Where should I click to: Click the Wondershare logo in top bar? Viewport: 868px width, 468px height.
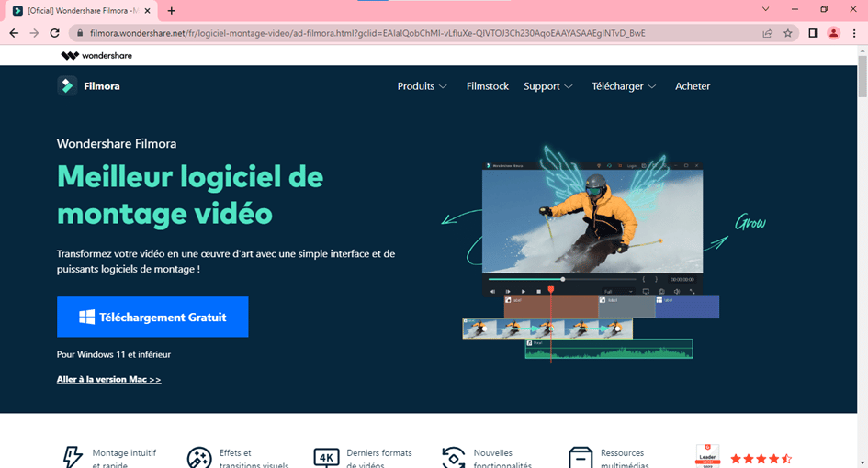(x=96, y=55)
